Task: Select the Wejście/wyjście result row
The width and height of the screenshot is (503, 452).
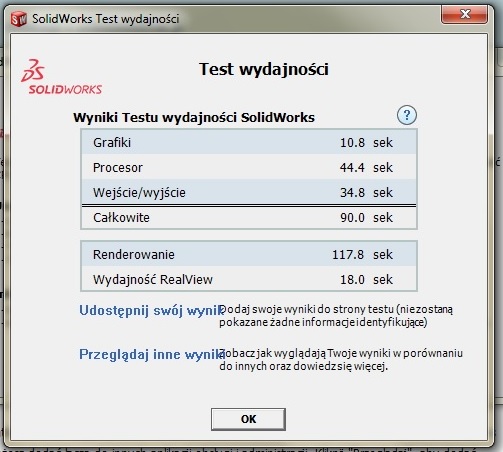Action: click(x=249, y=192)
